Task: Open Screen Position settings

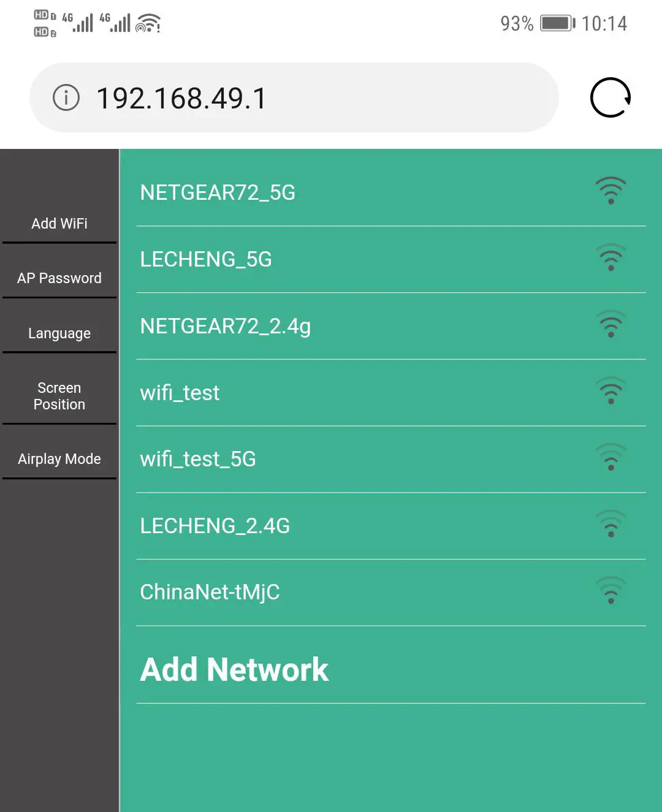Action: pos(59,396)
